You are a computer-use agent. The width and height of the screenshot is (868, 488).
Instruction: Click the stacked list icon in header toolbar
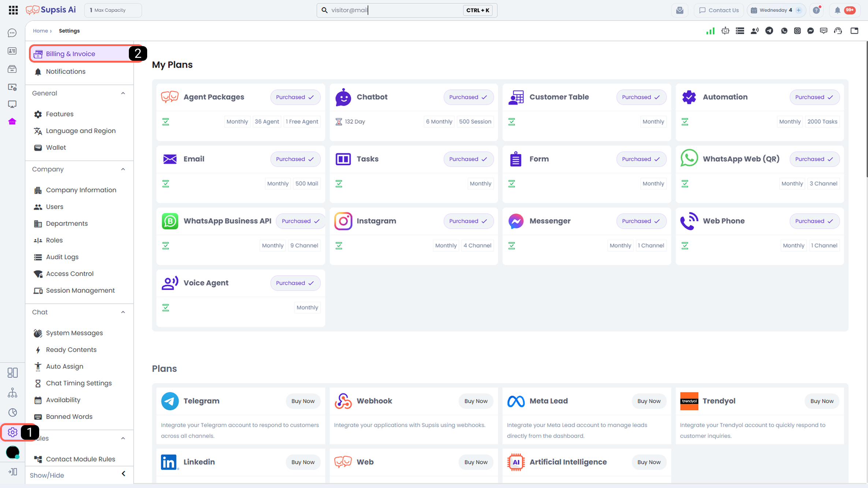coord(740,31)
